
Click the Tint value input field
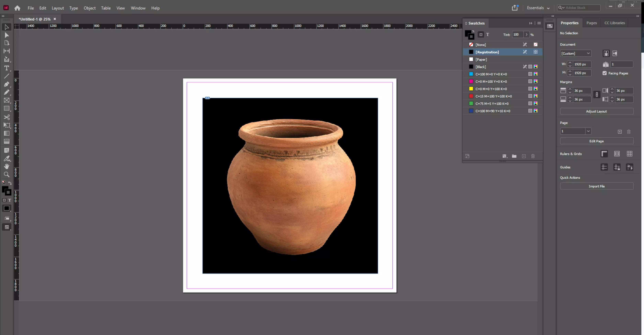[x=517, y=35]
